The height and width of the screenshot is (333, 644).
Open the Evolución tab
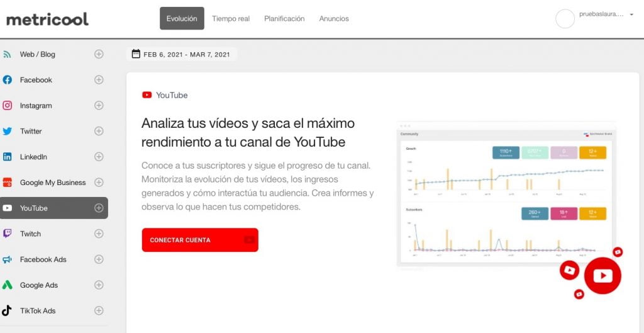(x=182, y=18)
